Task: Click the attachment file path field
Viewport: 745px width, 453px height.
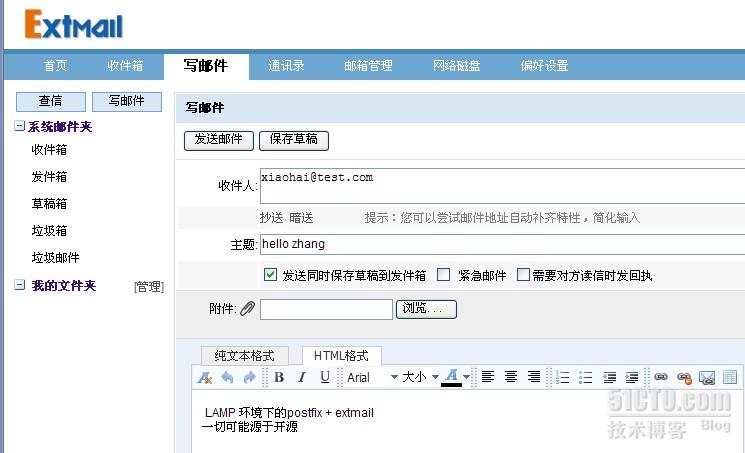Action: point(326,309)
